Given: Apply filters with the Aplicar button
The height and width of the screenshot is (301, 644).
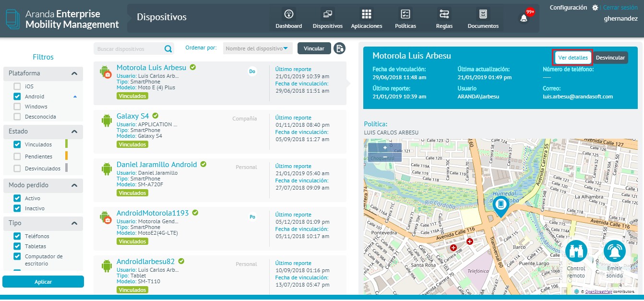Looking at the screenshot, I should pyautogui.click(x=43, y=282).
